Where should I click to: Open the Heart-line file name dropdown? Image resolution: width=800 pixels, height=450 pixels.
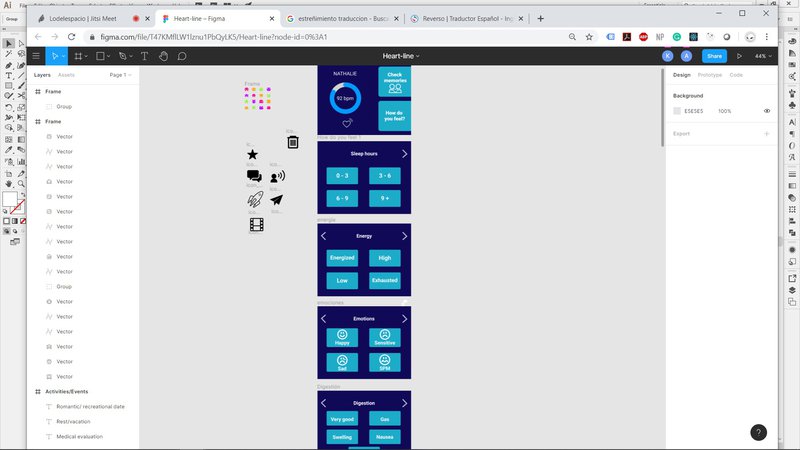tap(400, 56)
